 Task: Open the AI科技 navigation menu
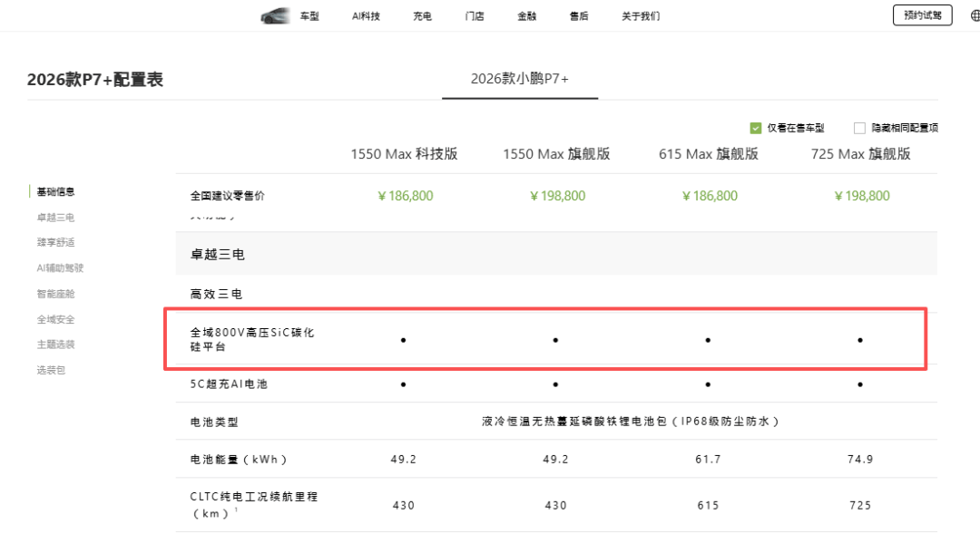pyautogui.click(x=366, y=16)
